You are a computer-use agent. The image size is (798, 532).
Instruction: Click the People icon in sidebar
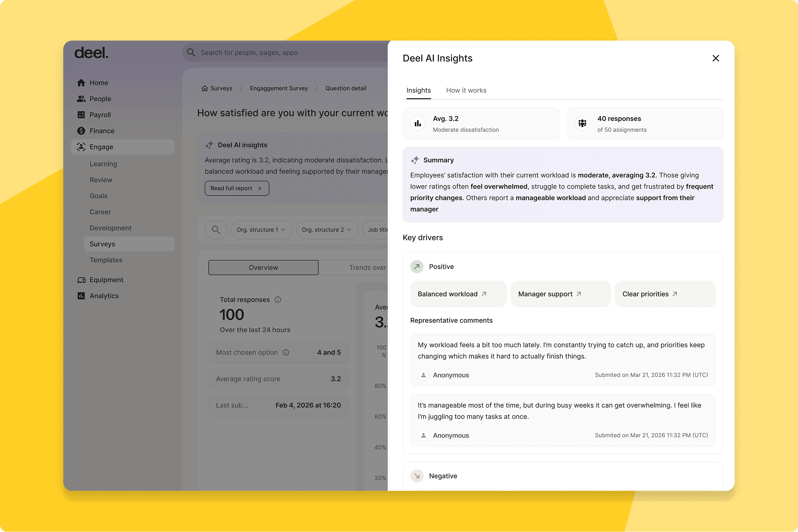[81, 99]
